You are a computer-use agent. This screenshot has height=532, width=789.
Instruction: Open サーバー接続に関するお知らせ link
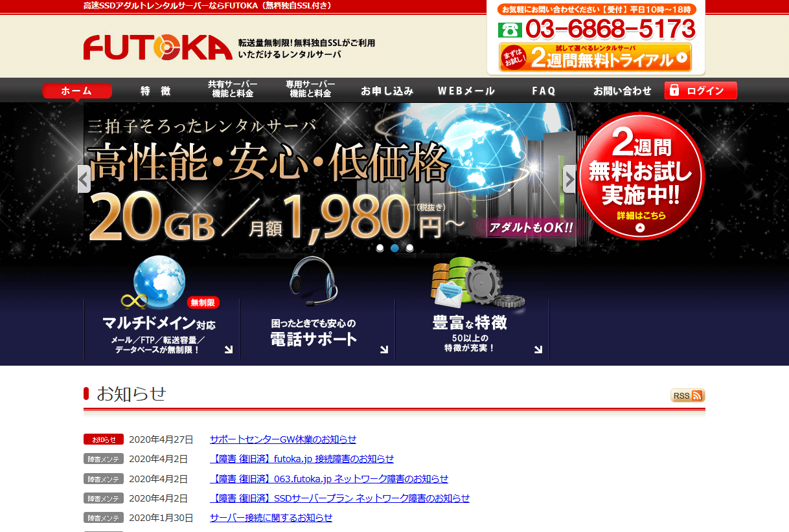(x=271, y=518)
